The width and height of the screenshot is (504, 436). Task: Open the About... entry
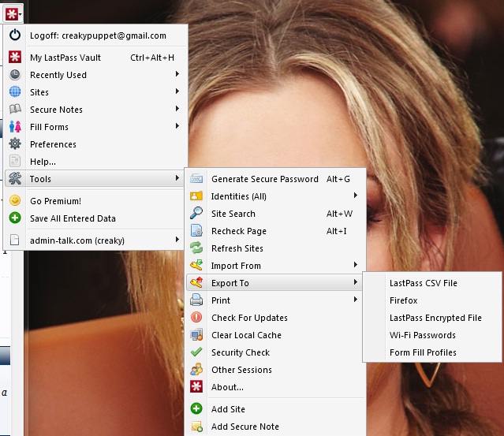[276, 387]
